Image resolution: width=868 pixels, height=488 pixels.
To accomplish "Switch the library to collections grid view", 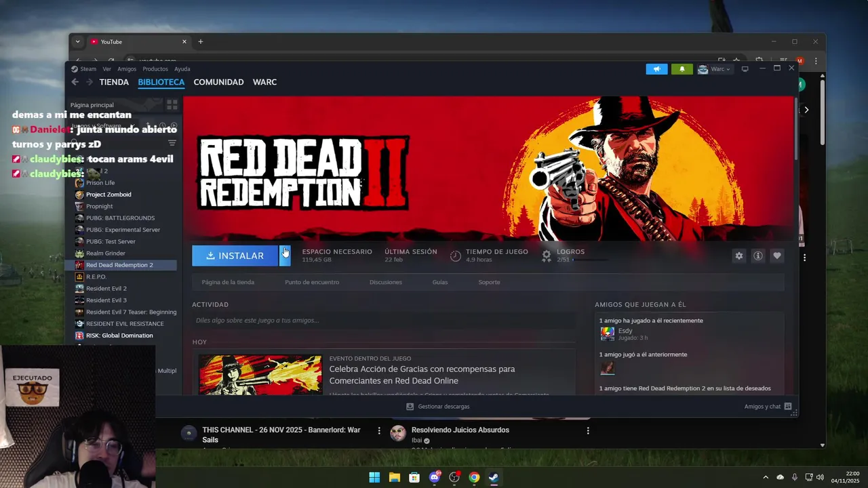I will [x=172, y=105].
